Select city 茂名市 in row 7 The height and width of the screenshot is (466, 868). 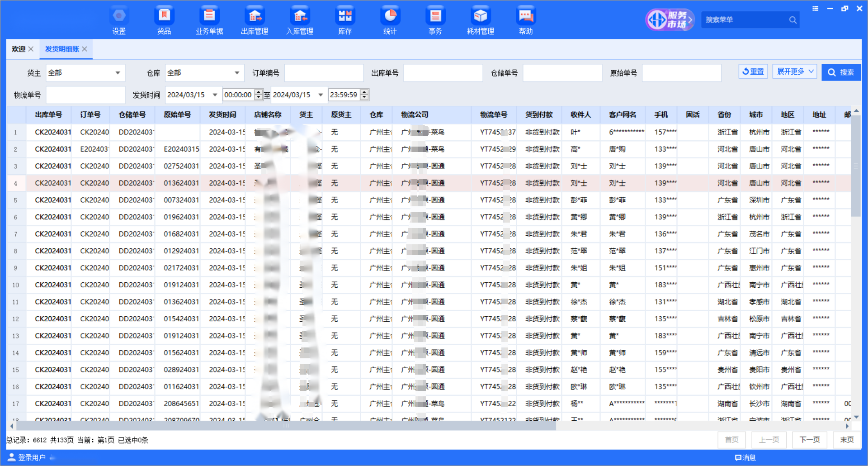point(759,234)
